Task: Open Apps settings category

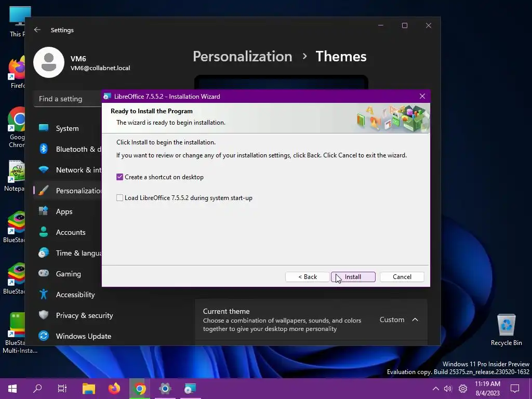Action: (68, 211)
